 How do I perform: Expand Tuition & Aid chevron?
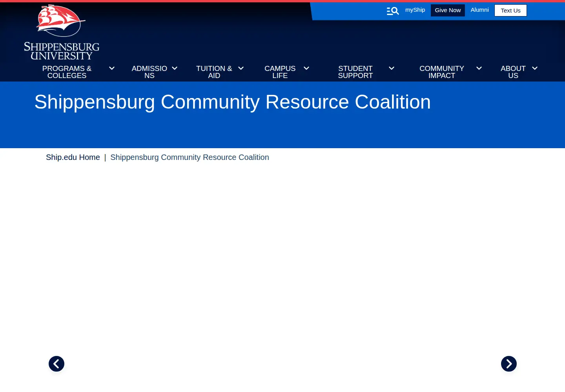pos(241,68)
